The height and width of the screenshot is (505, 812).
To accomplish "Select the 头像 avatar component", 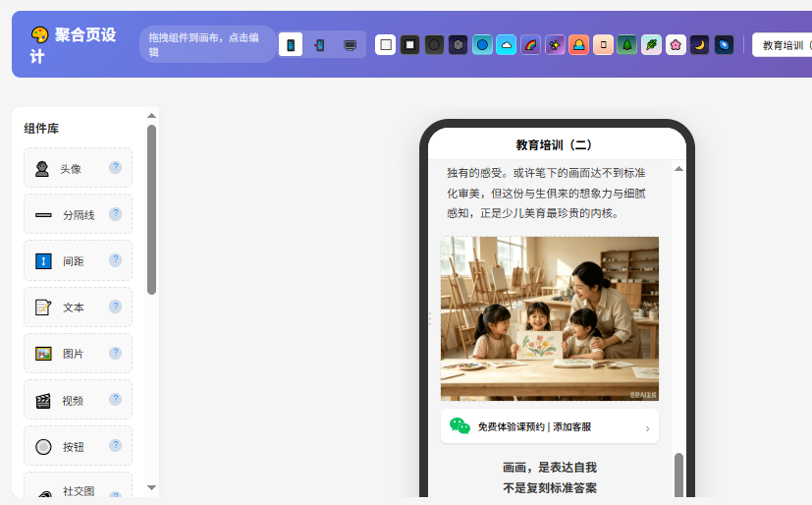I will tap(78, 168).
